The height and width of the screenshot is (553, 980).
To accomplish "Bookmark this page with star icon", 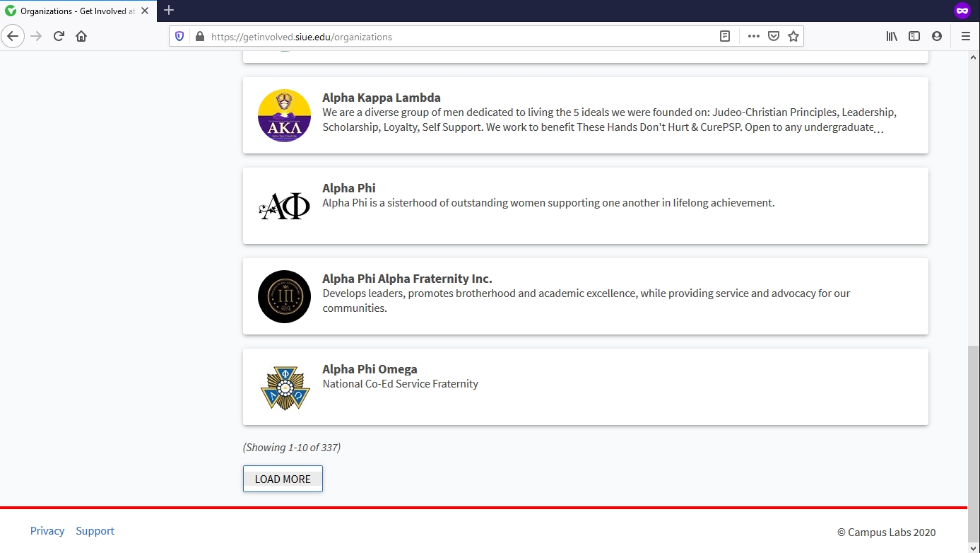I will tap(793, 36).
